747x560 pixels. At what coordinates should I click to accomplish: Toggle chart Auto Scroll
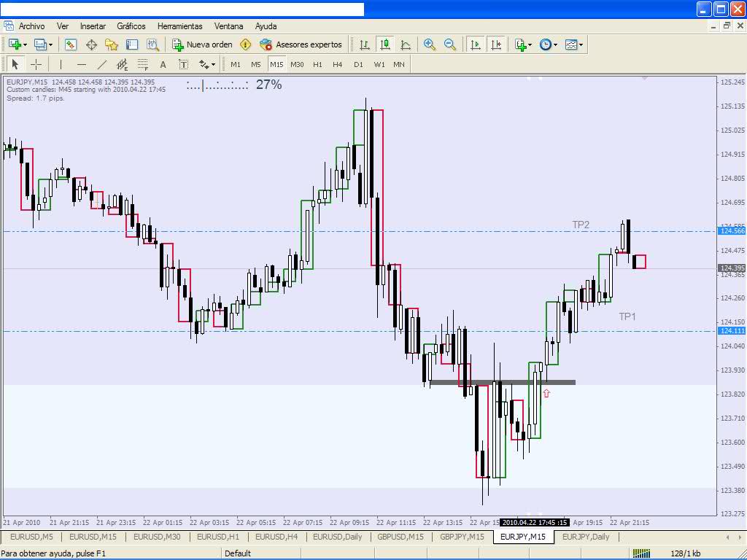476,44
